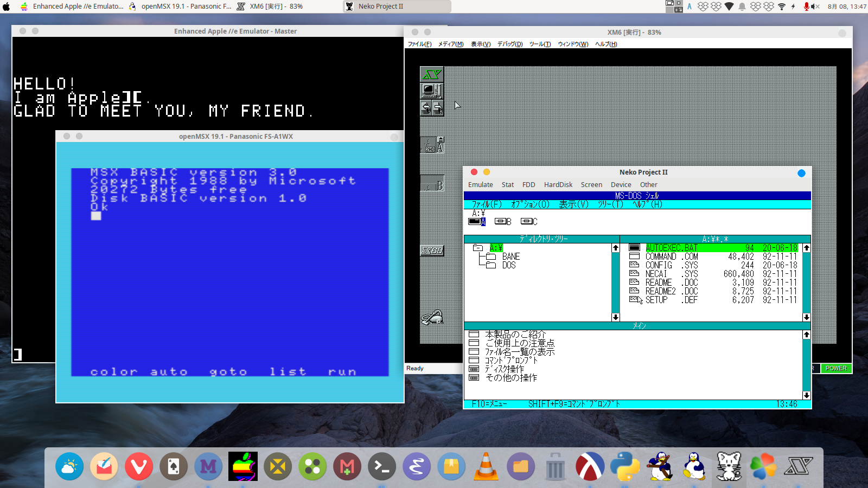
Task: Open the weather app in the dock
Action: point(69,466)
